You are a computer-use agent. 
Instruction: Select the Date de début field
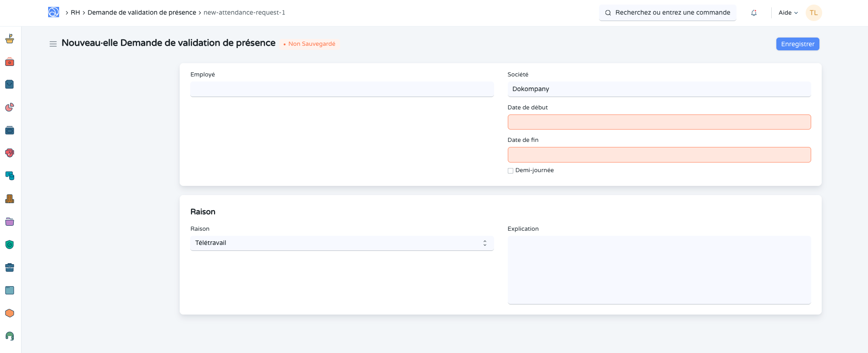point(659,122)
